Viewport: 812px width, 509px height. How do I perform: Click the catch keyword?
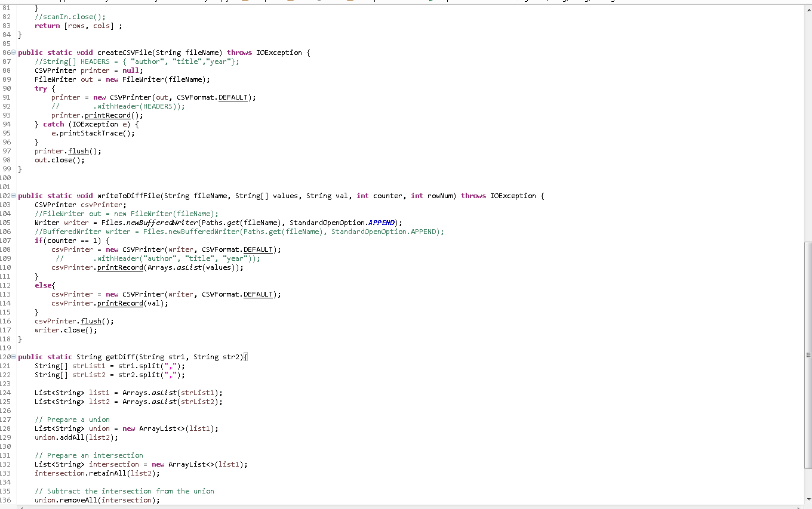pyautogui.click(x=53, y=124)
